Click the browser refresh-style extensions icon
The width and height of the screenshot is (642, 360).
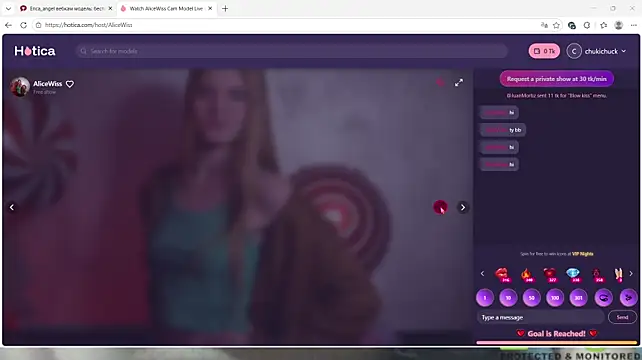(x=587, y=25)
